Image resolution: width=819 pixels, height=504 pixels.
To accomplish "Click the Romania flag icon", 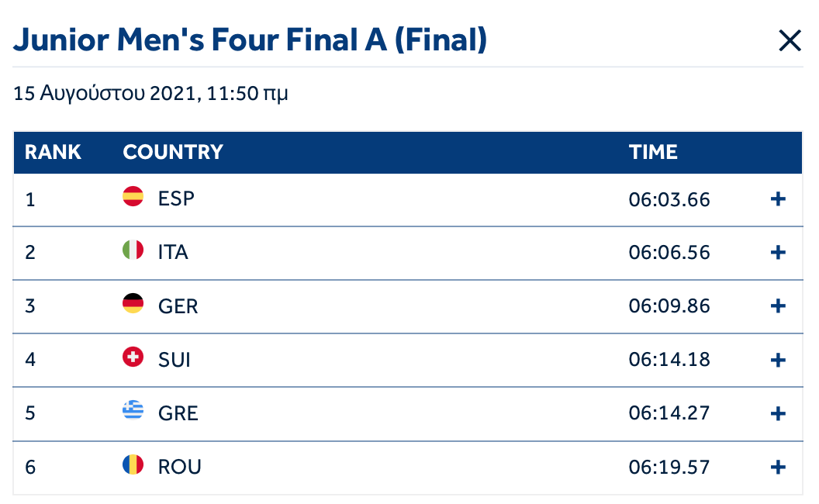I will [133, 465].
